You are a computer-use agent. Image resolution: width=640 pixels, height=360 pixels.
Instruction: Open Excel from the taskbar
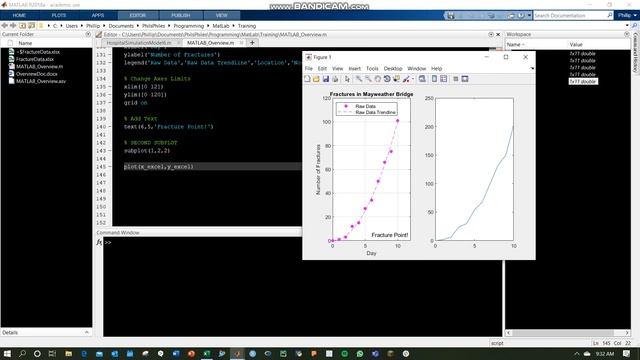click(207, 353)
